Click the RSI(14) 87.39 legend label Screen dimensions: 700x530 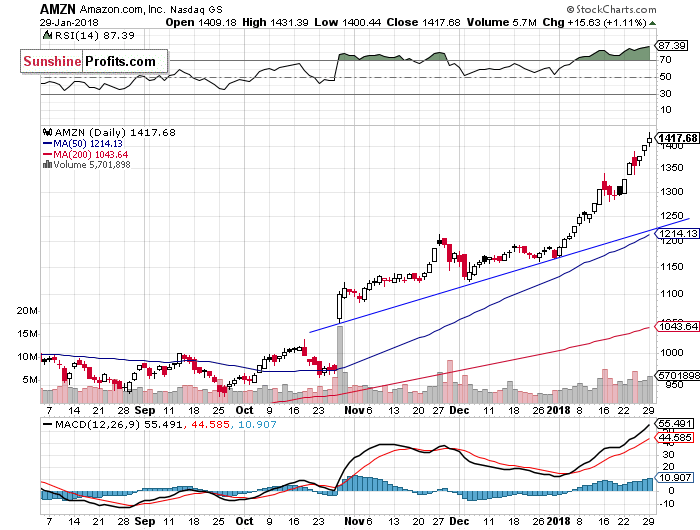tap(95, 35)
